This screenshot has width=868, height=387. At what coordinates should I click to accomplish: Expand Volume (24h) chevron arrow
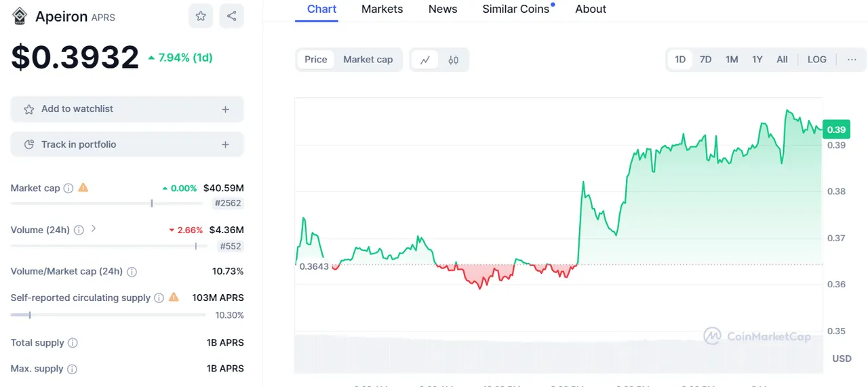(x=94, y=229)
